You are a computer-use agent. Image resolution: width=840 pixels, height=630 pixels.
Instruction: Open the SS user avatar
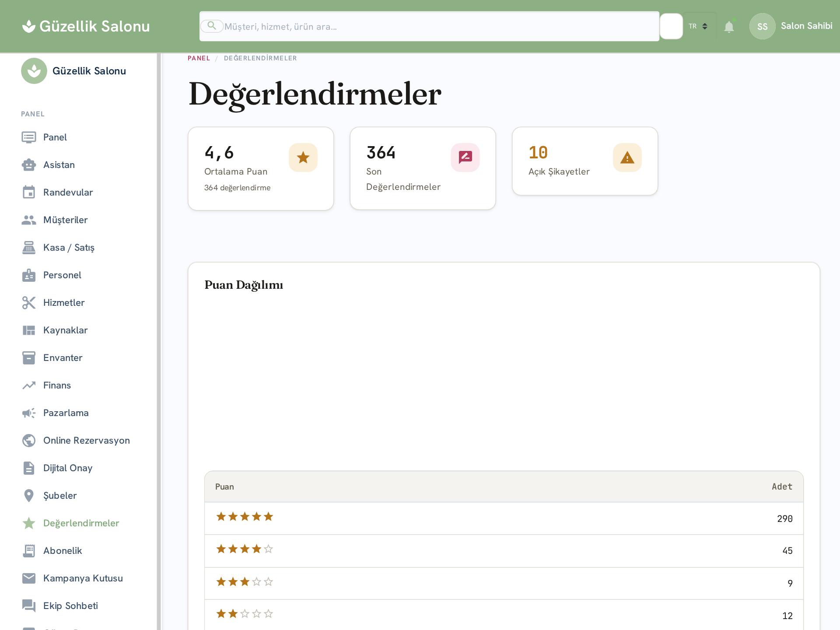tap(763, 26)
